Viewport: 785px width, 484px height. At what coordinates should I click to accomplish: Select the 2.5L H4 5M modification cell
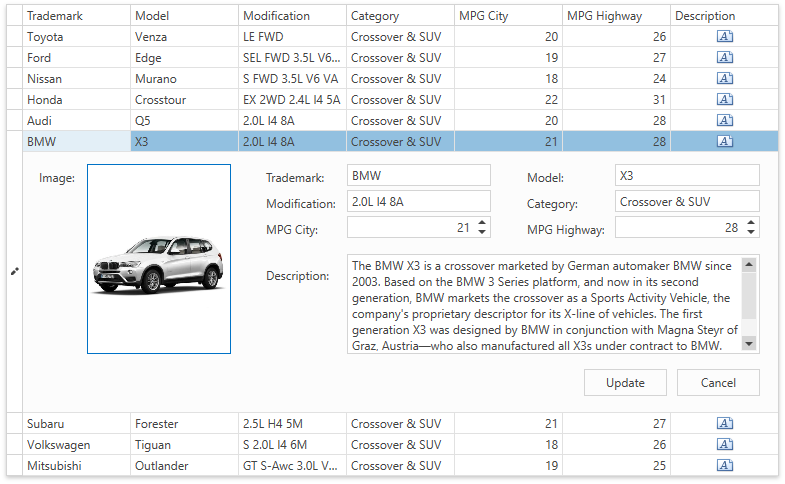[x=292, y=424]
